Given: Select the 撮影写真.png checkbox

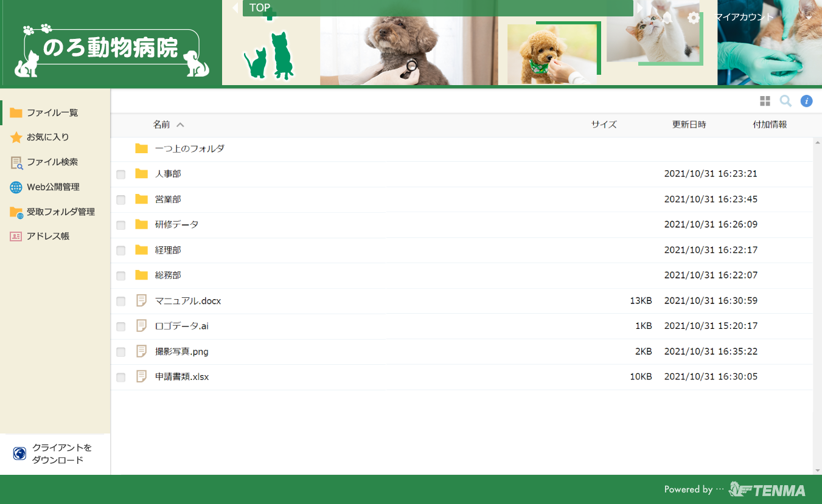Looking at the screenshot, I should click(x=121, y=352).
